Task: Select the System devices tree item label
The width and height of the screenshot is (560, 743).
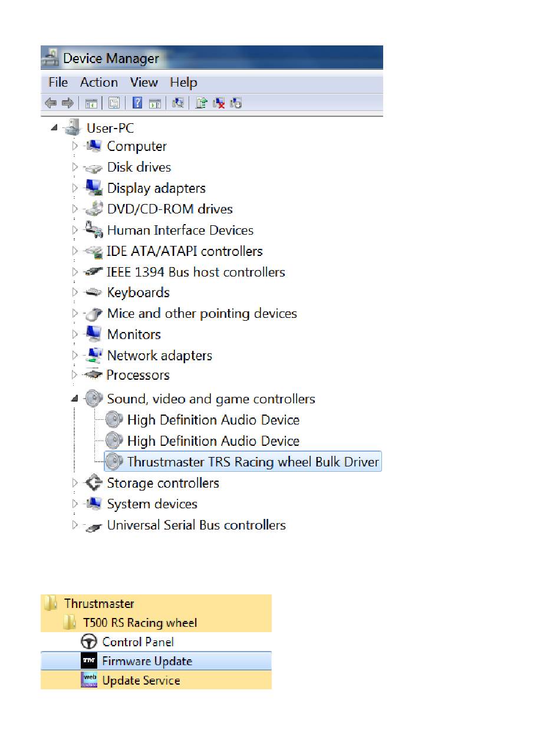Action: pos(152,504)
